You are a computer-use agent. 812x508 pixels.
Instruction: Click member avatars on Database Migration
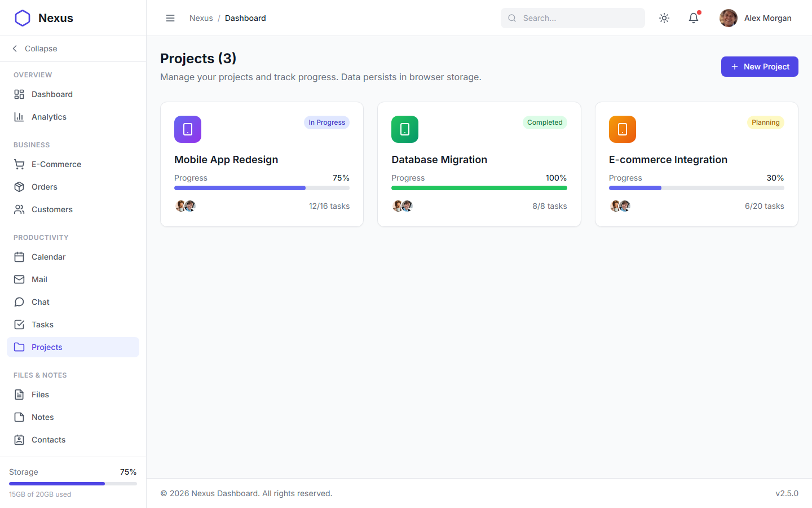(403, 206)
